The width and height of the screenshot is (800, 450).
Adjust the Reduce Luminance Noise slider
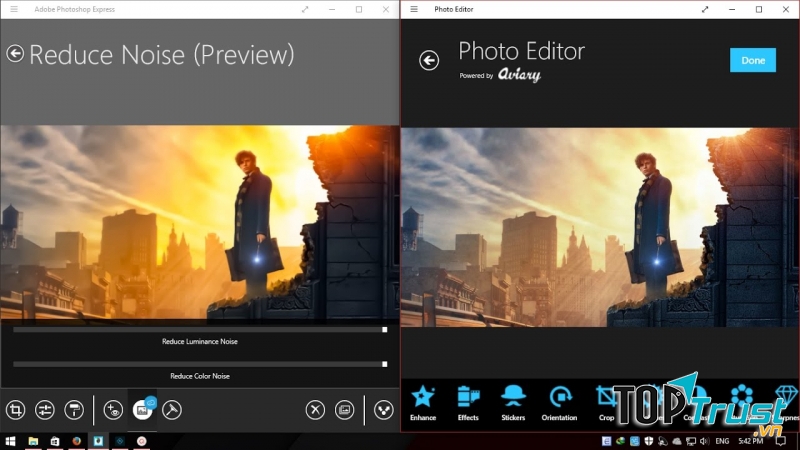tap(200, 330)
